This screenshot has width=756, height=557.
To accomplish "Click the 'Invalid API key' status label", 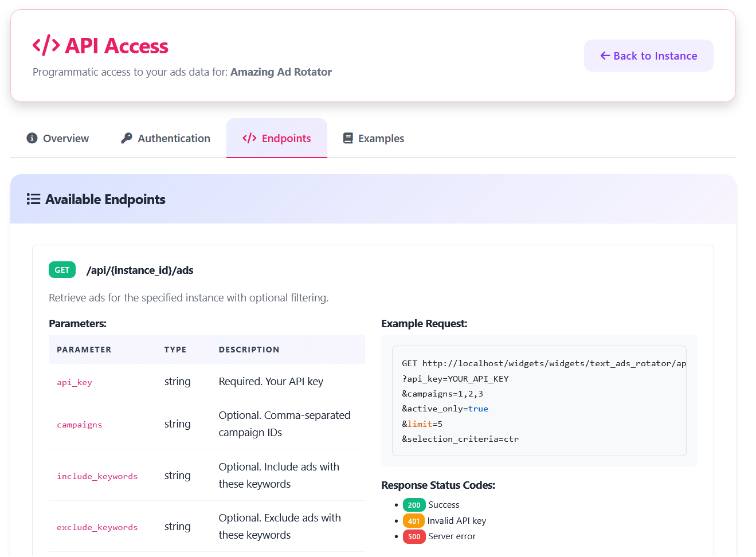I will (457, 521).
